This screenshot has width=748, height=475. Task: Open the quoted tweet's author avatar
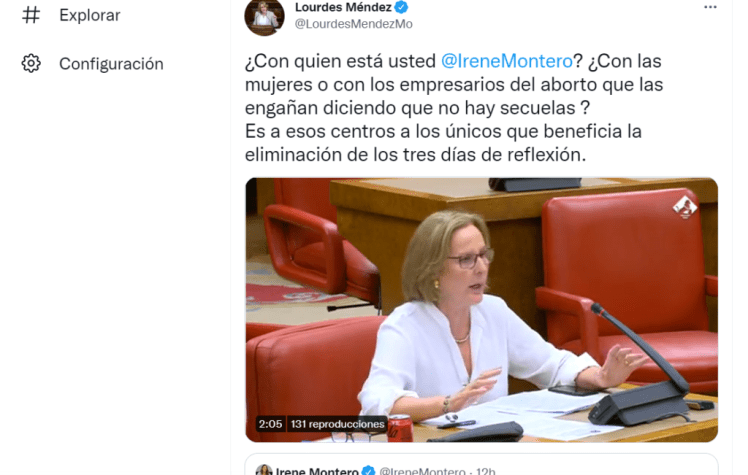pos(264,470)
